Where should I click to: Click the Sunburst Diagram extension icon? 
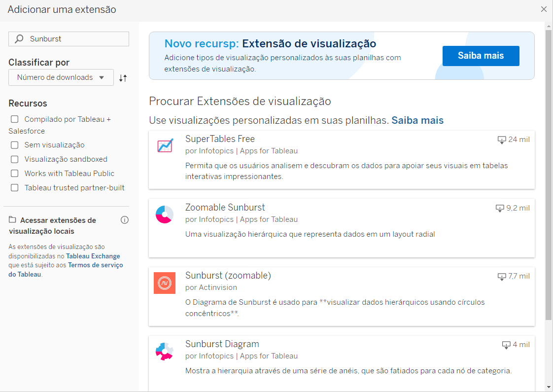[x=165, y=351]
